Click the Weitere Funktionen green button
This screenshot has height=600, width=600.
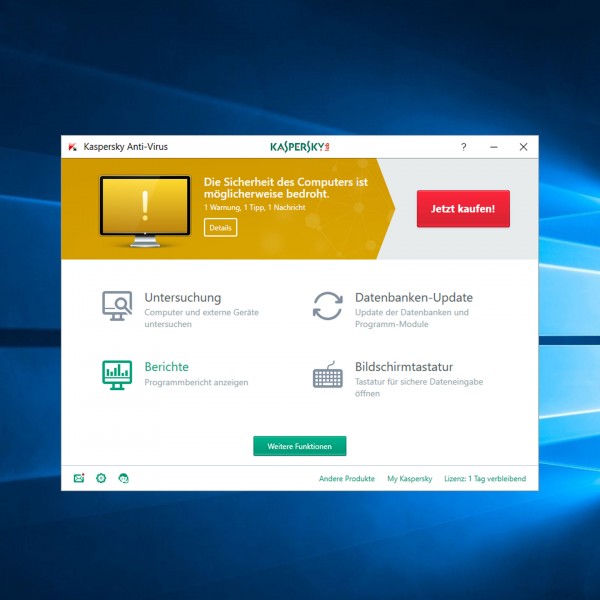300,446
